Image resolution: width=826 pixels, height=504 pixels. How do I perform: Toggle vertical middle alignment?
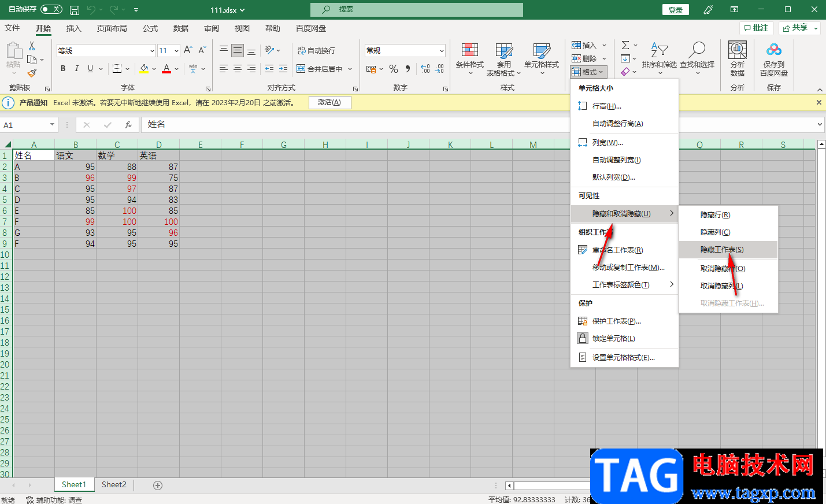click(x=238, y=50)
